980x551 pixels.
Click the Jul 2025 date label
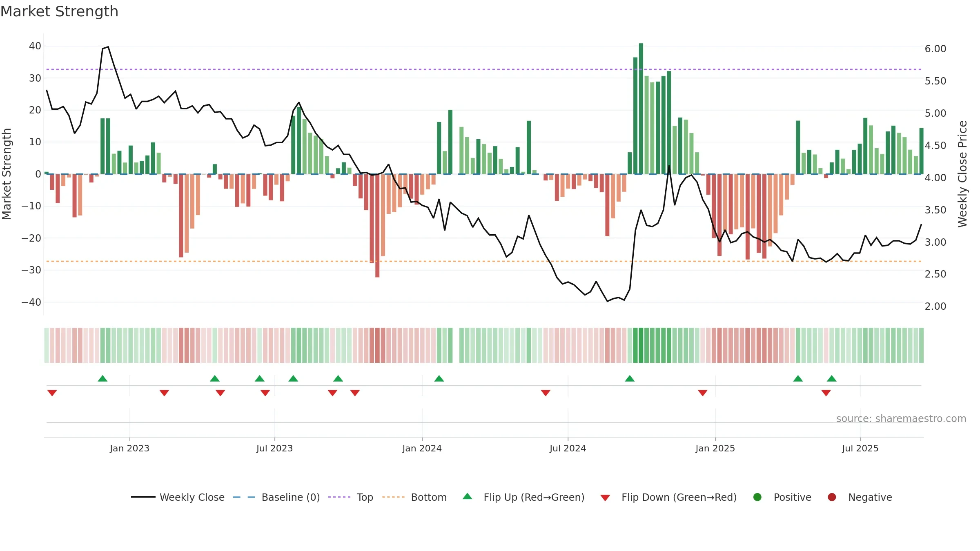[860, 448]
